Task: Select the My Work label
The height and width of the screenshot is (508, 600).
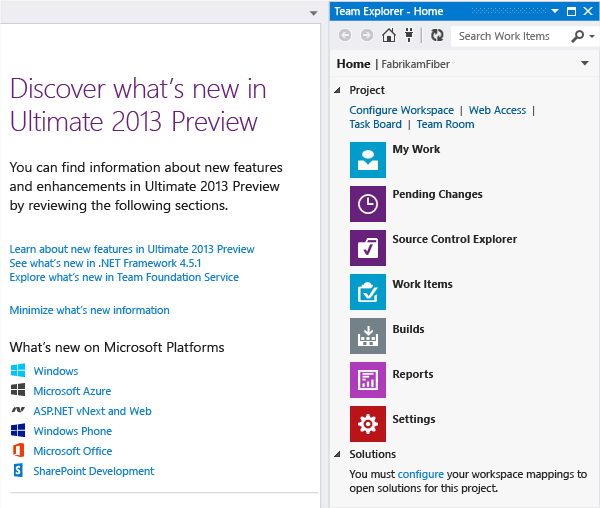Action: pyautogui.click(x=416, y=149)
